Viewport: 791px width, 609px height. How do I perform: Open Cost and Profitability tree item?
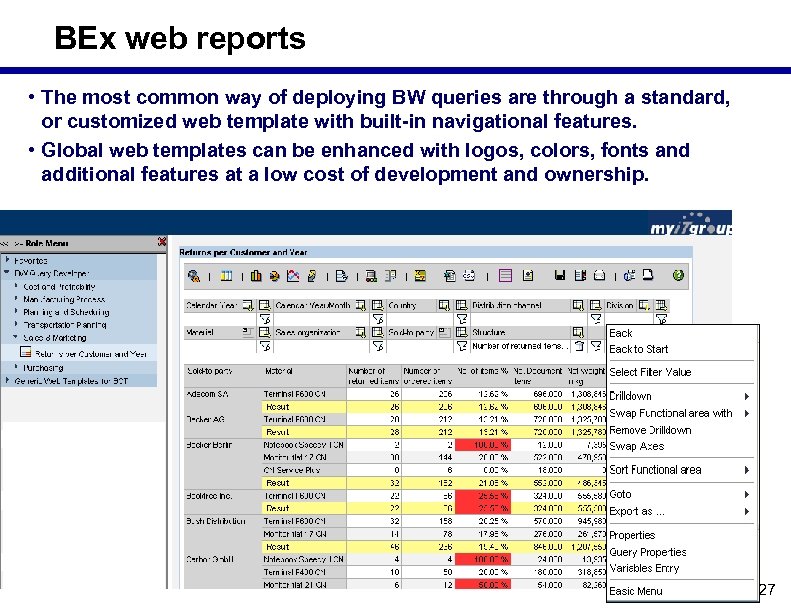(59, 286)
